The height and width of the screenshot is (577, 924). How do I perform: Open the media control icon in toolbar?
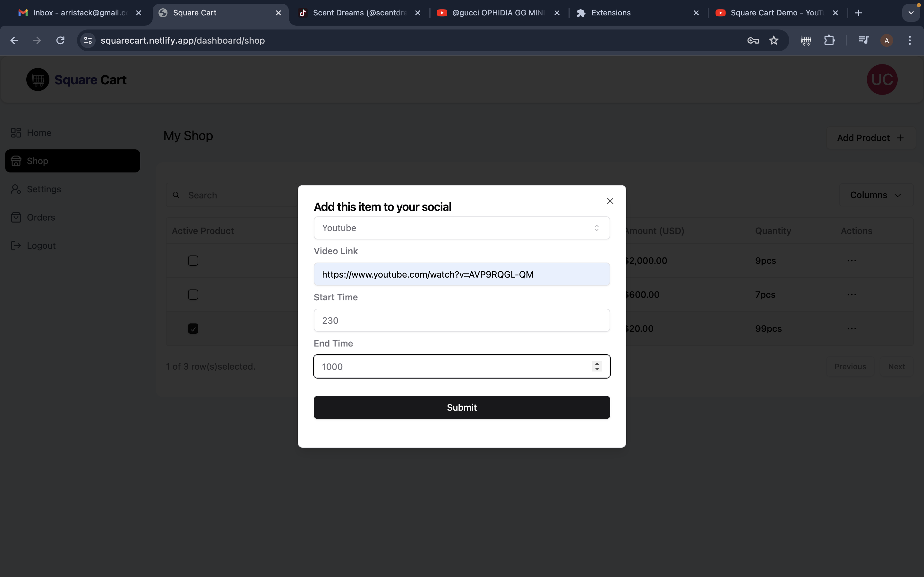coord(863,40)
